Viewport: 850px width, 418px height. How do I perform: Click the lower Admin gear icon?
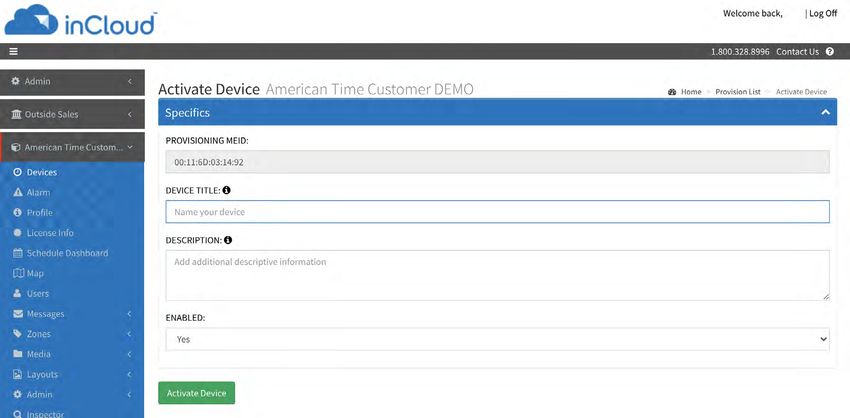click(17, 395)
